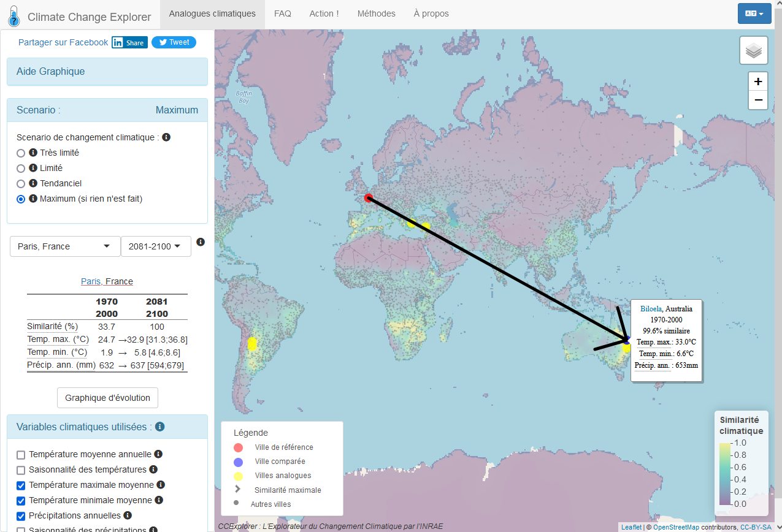Open the OpenStreetMap attribution link

(677, 527)
